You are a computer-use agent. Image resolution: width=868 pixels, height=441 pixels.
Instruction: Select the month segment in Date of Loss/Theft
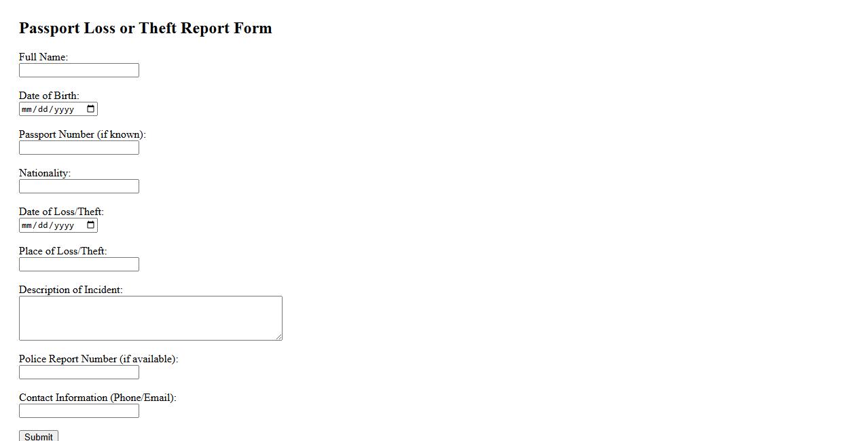pyautogui.click(x=26, y=225)
